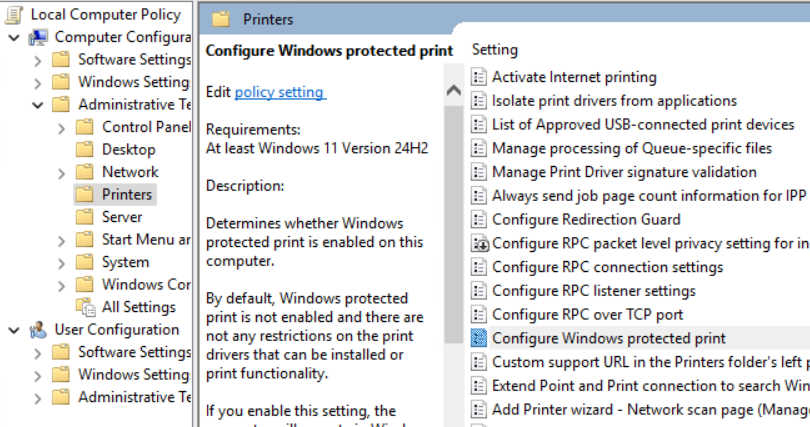Image resolution: width=810 pixels, height=427 pixels.
Task: Select All Settings in the tree
Action: 138,307
